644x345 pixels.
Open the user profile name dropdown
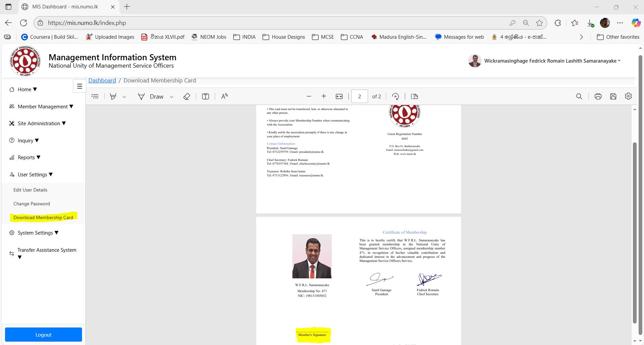click(x=552, y=61)
